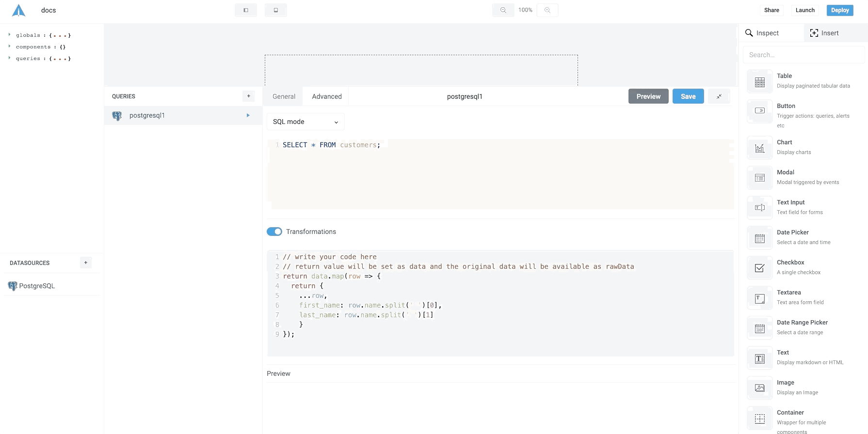The height and width of the screenshot is (434, 868).
Task: Click the desktop layout icon in top bar
Action: pos(246,10)
